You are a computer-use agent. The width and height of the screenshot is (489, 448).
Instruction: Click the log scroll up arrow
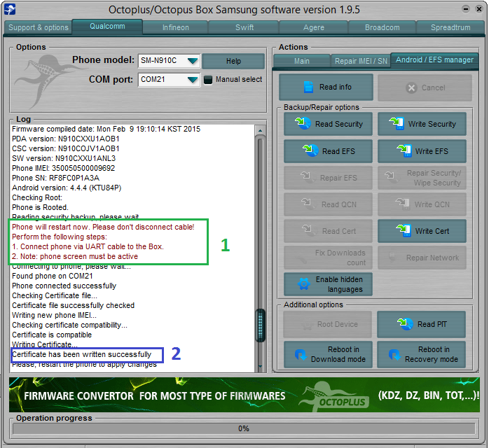[260, 130]
